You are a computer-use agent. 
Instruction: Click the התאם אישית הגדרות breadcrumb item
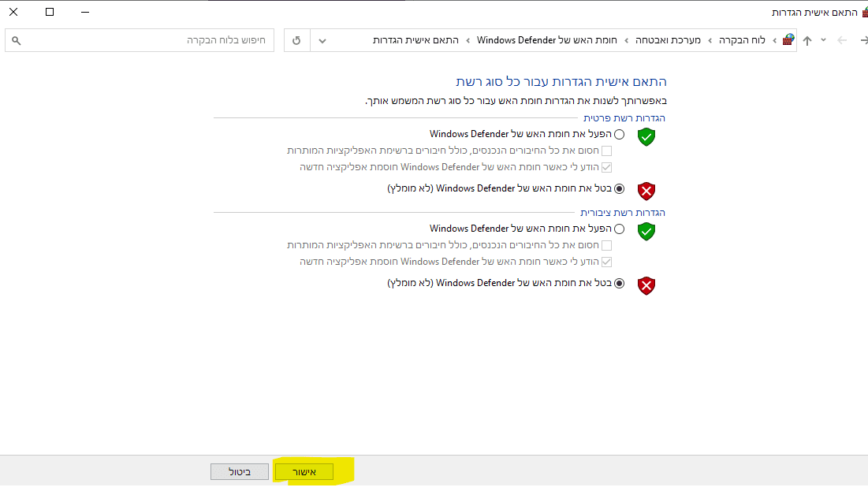coord(415,40)
